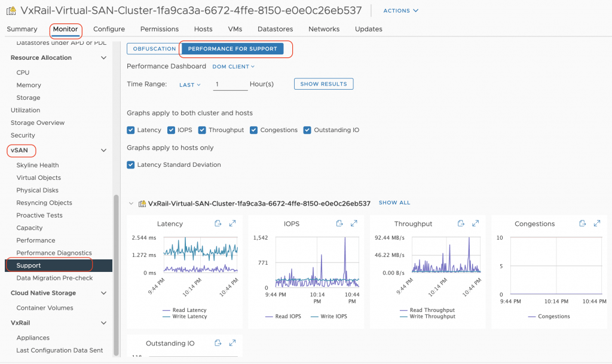The width and height of the screenshot is (612, 364).
Task: Click the sidebar vertical scrollbar
Action: tap(117, 269)
